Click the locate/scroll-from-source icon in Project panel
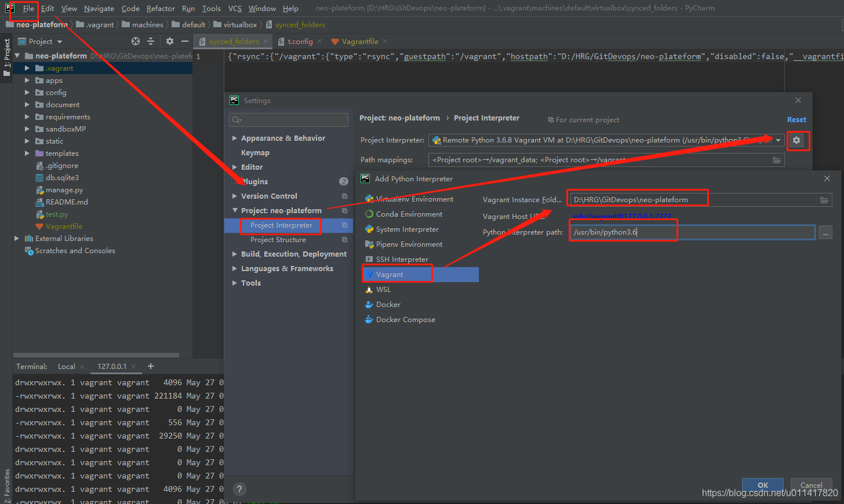Screen dimensions: 844x504 [x=136, y=41]
